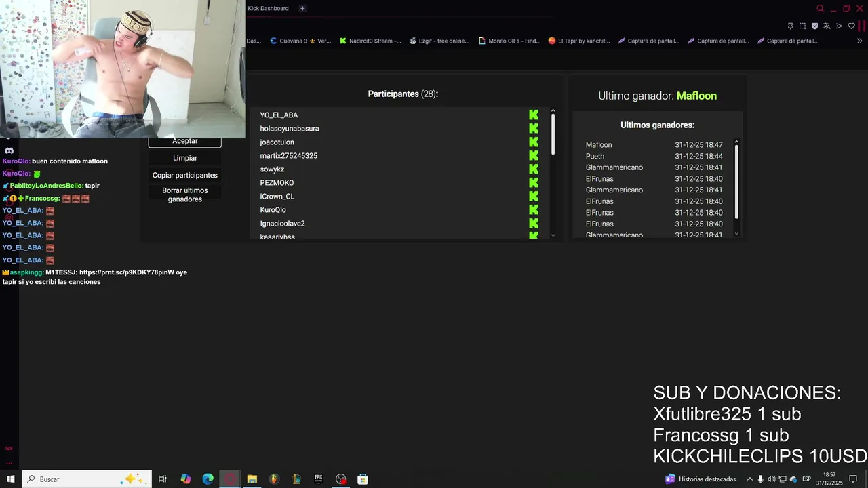Screen dimensions: 868x488
Task: Open League of Legends taskbar icon
Action: tap(296, 479)
